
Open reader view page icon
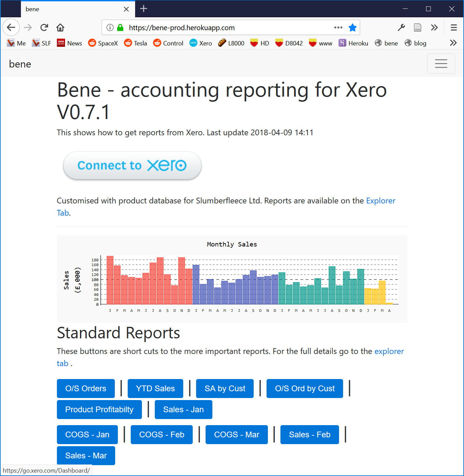(x=418, y=27)
